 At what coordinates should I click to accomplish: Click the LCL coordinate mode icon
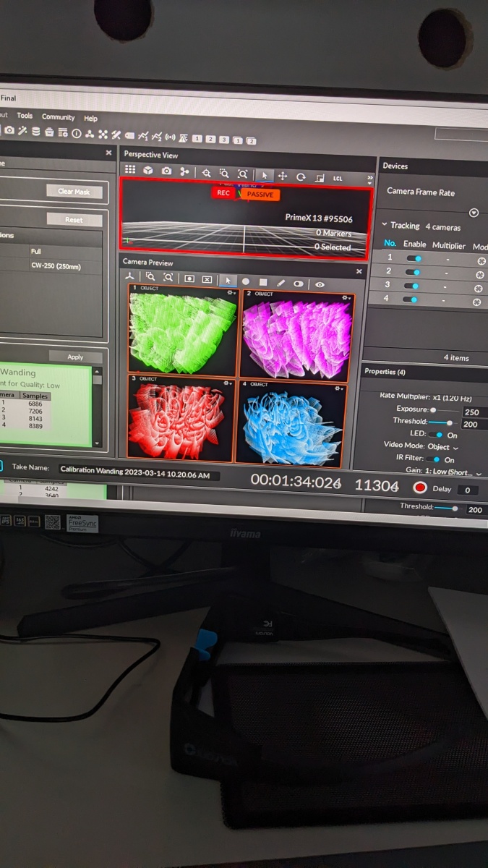click(x=338, y=178)
